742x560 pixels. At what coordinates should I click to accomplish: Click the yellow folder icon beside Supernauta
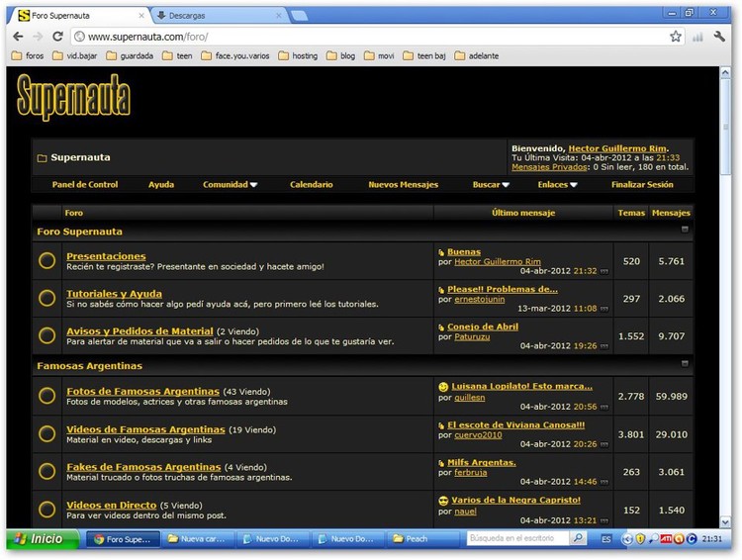(42, 158)
